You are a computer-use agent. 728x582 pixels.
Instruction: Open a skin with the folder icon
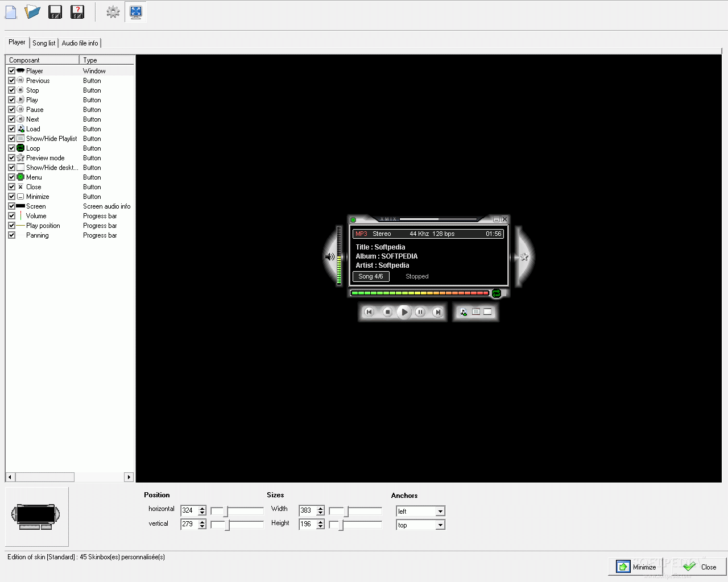point(32,12)
